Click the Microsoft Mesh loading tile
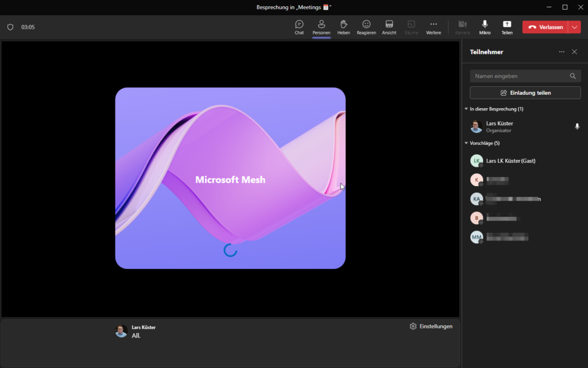588x368 pixels. (x=230, y=178)
